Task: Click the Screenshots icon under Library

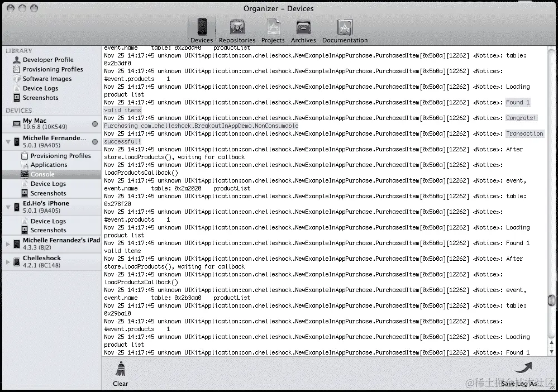Action: (16, 98)
